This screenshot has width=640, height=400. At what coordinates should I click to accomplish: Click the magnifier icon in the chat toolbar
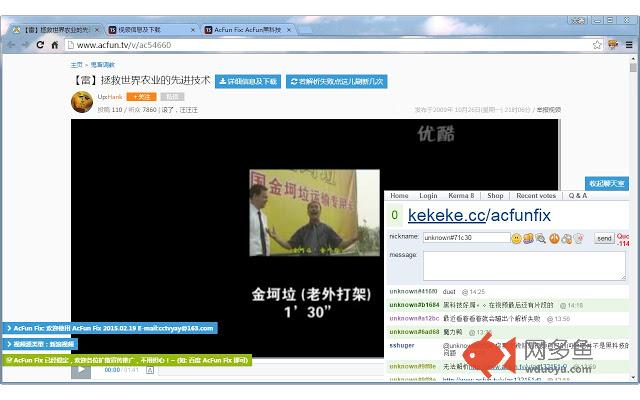(x=541, y=238)
